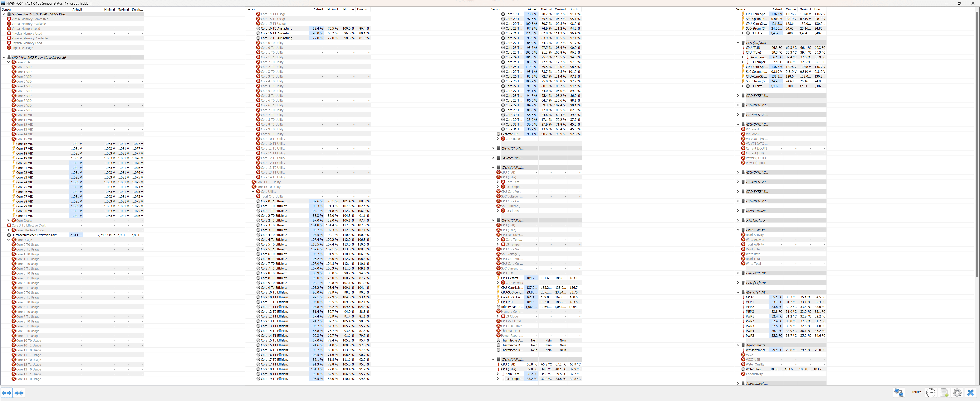
Task: Select the CPU PPT sensor row
Action: [507, 302]
